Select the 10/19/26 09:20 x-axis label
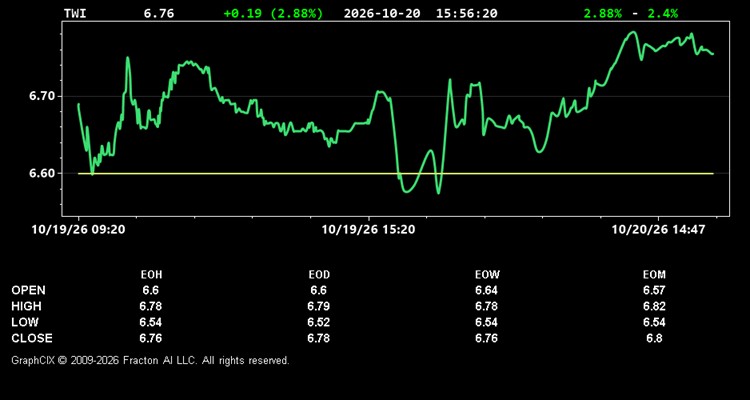Screen dimensions: 750x400 (x=78, y=230)
